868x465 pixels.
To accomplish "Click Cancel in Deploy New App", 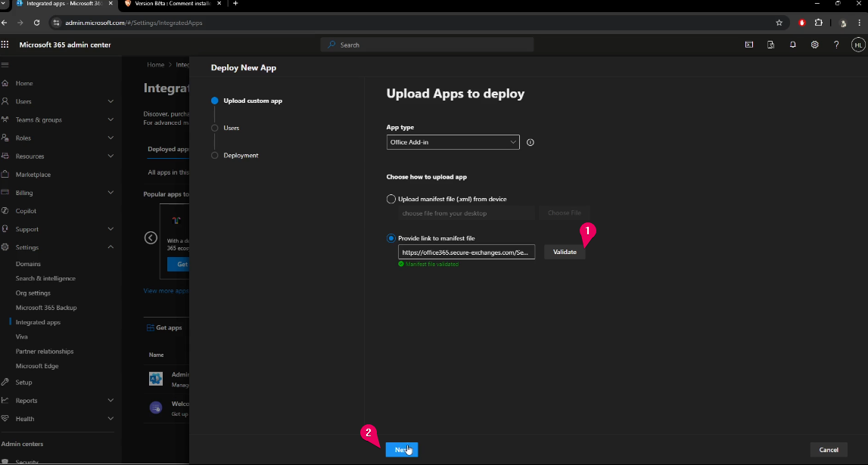I will [829, 450].
